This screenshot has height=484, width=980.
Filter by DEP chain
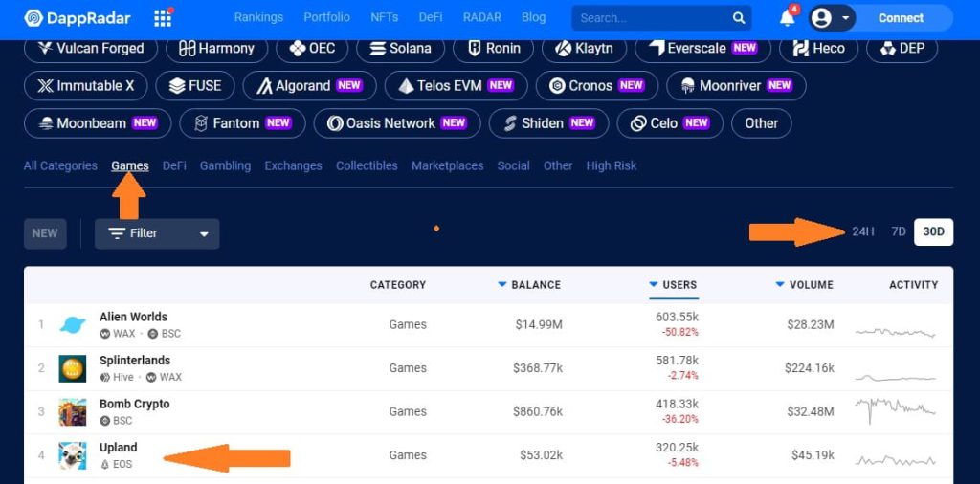(902, 48)
